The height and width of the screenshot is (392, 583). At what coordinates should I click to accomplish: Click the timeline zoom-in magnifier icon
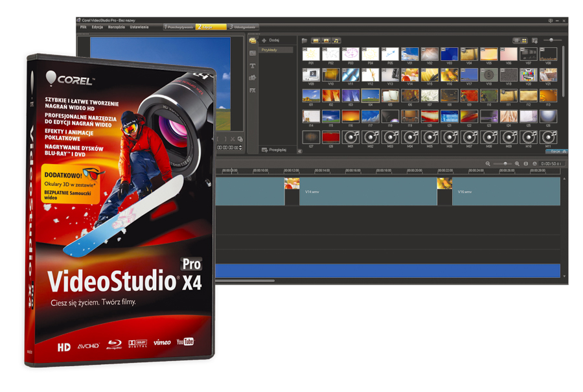(x=517, y=164)
